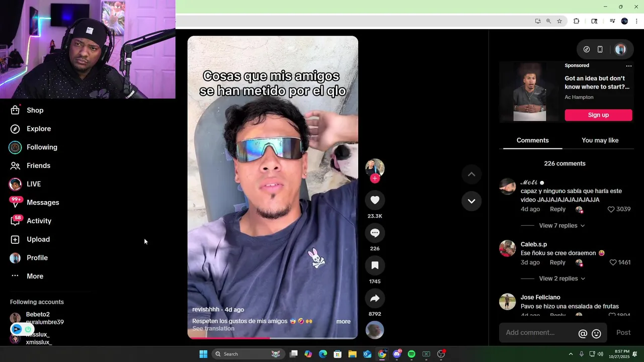Viewport: 644px width, 362px height.
Task: Click the Sign up ad button
Action: point(598,115)
